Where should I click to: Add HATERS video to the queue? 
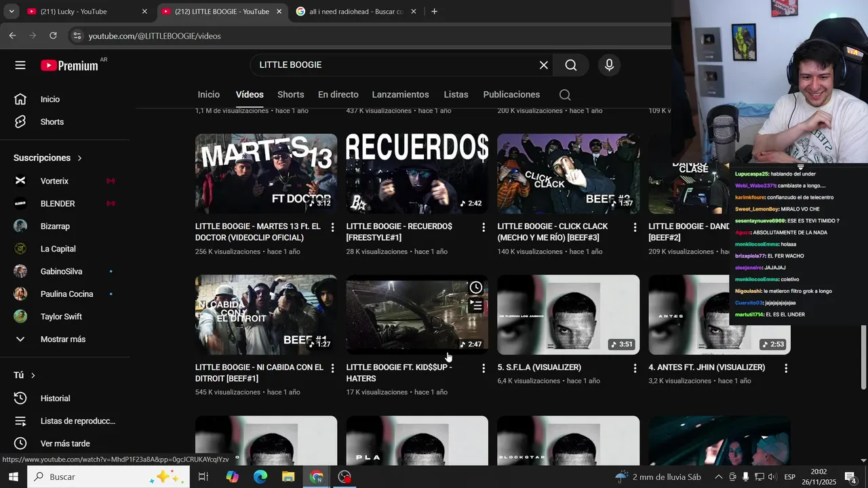(476, 306)
